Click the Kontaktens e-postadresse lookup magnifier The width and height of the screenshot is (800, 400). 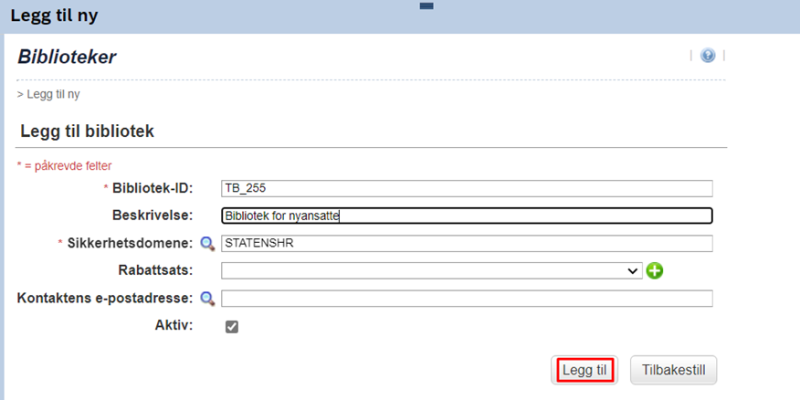point(207,298)
